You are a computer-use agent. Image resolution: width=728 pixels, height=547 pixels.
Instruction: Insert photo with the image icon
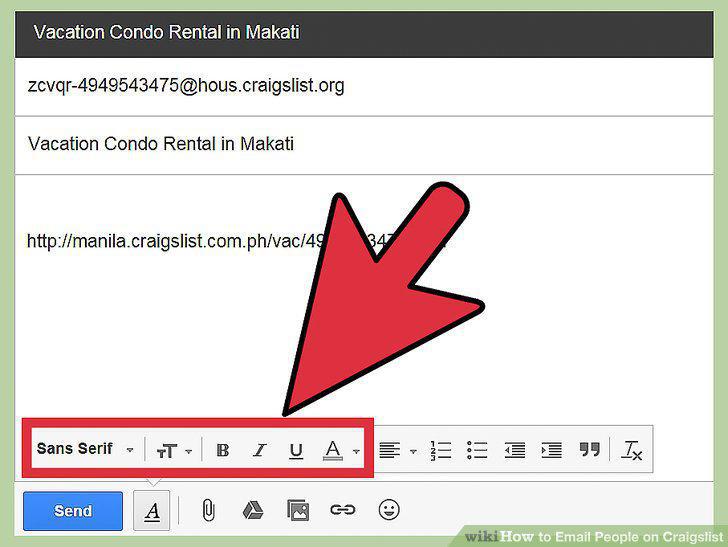click(298, 510)
